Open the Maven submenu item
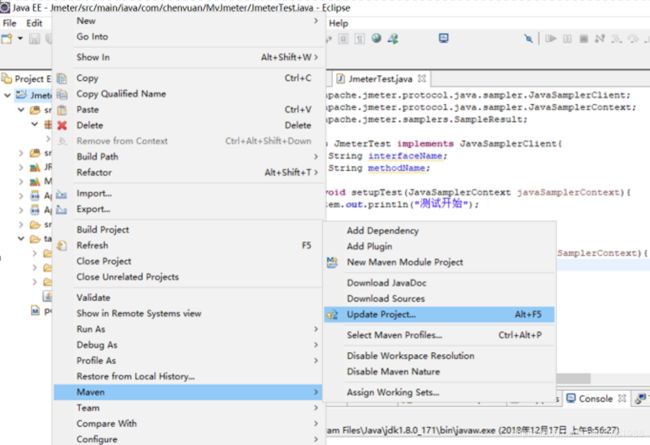The width and height of the screenshot is (650, 445). point(188,392)
